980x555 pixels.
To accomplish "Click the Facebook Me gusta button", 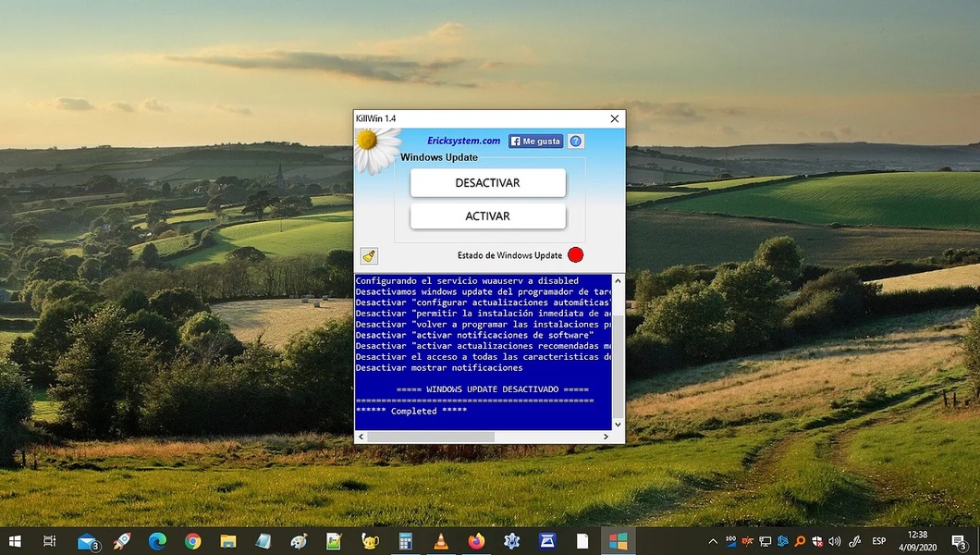I will (535, 142).
